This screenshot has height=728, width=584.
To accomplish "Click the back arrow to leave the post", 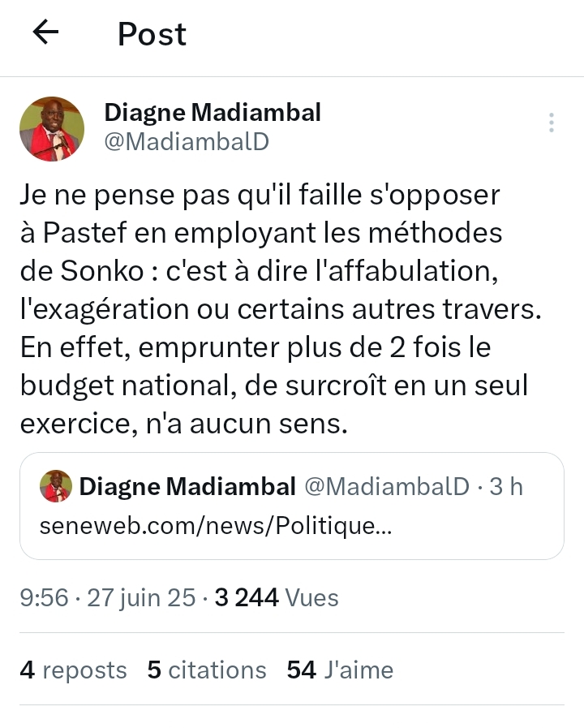I will 45,32.
